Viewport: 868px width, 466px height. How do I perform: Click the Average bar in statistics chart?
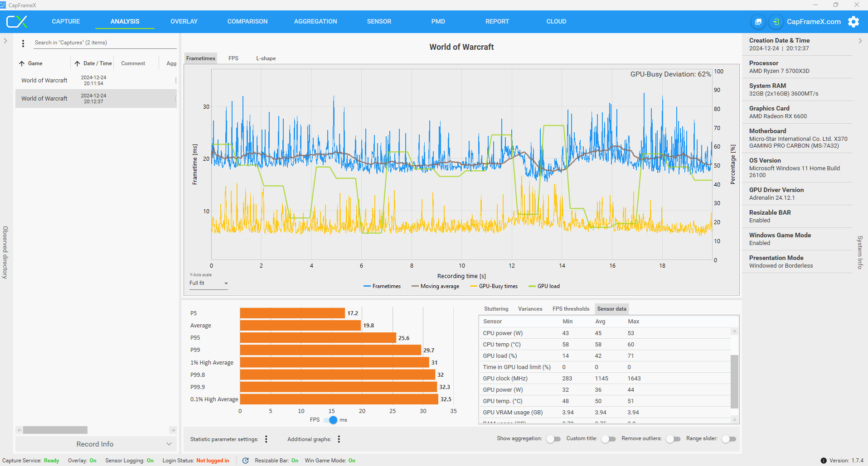click(x=301, y=326)
